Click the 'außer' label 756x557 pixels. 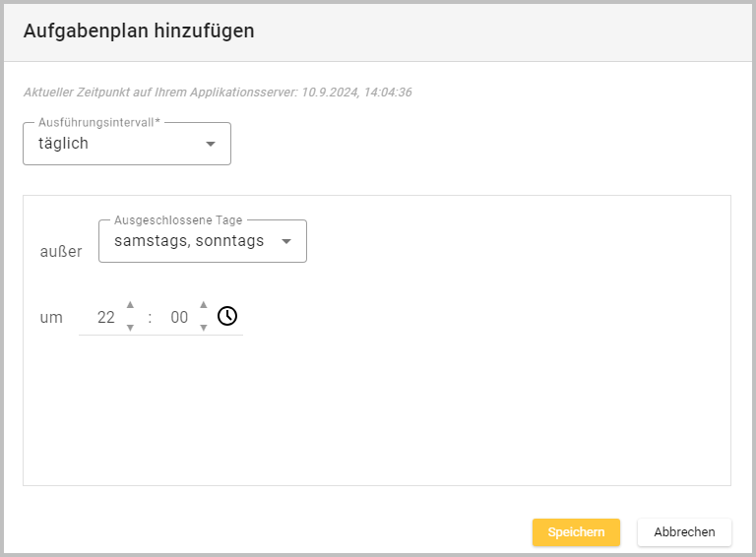pyautogui.click(x=61, y=252)
